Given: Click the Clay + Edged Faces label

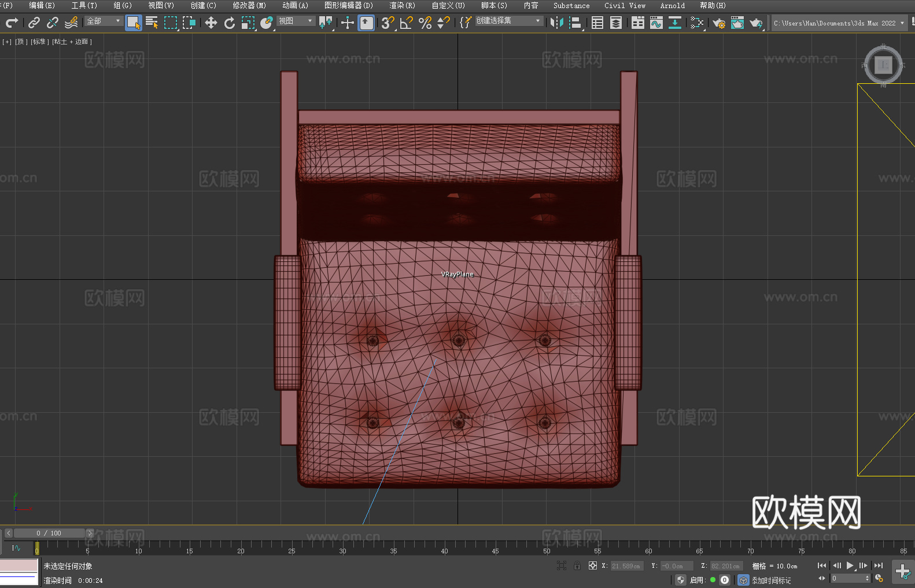Looking at the screenshot, I should (x=72, y=42).
